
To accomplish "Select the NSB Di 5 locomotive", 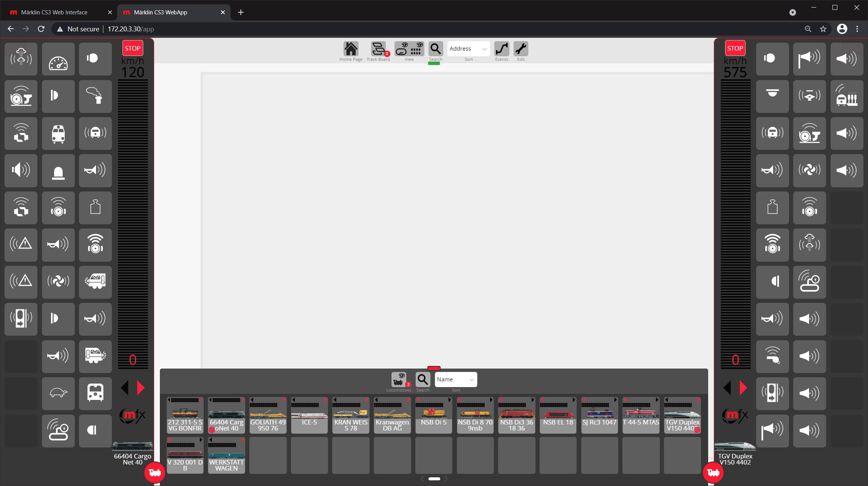I will click(433, 415).
